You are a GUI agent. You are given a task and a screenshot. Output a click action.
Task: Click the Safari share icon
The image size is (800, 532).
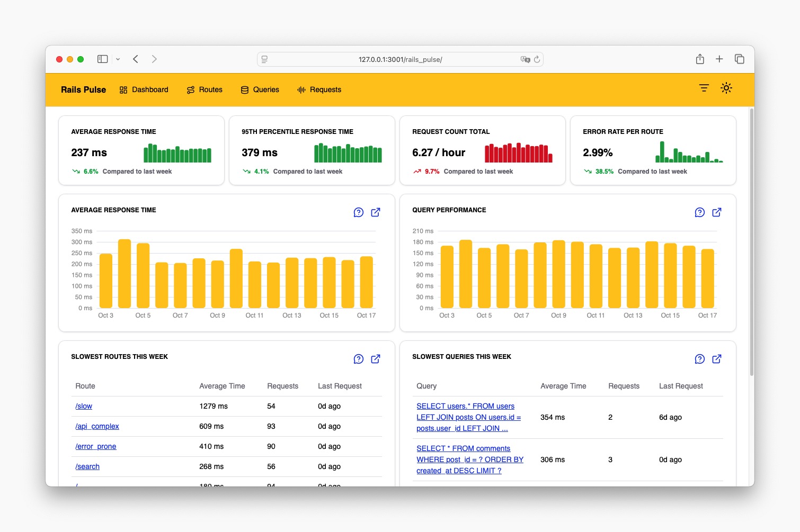coord(700,59)
